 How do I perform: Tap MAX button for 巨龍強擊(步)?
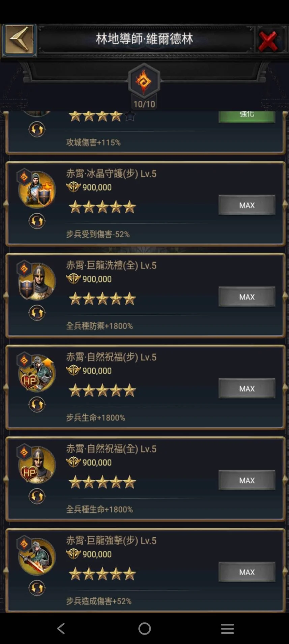pyautogui.click(x=247, y=572)
